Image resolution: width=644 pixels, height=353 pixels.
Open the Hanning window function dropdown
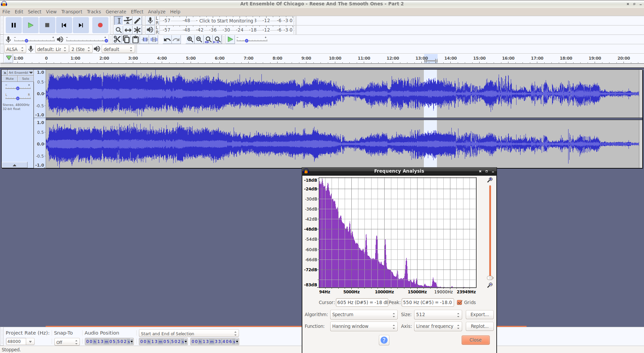click(x=364, y=326)
